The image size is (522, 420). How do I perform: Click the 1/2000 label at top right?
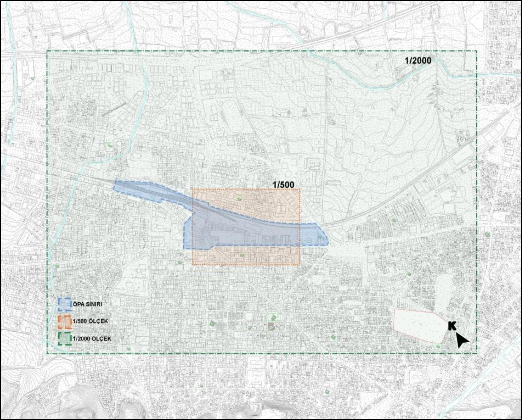(x=418, y=60)
